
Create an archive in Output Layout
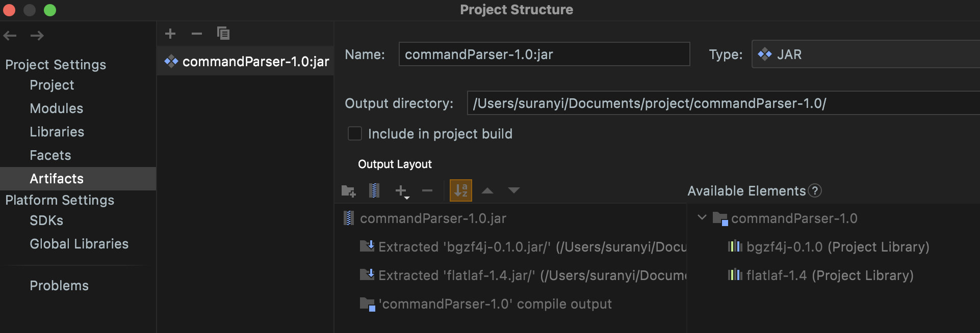(374, 190)
